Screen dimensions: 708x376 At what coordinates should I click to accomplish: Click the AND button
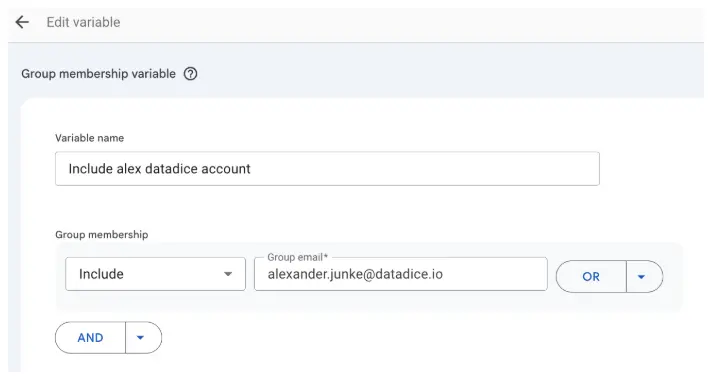click(x=90, y=338)
